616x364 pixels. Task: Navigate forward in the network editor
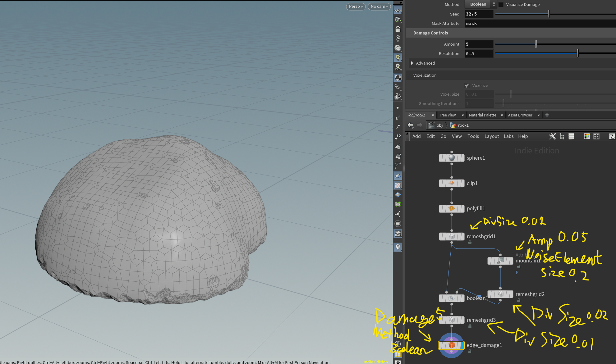pos(420,125)
